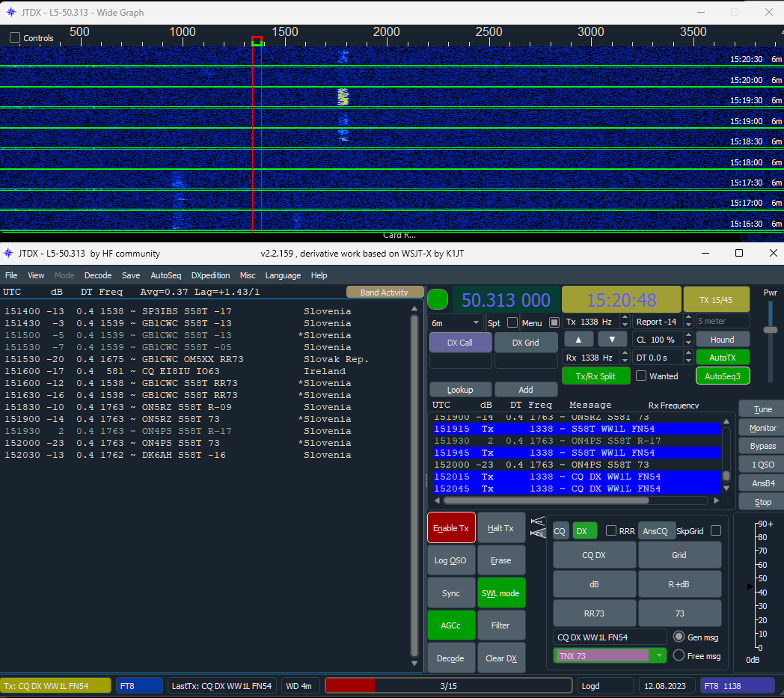Click the JTDX star icon in the Wide Graph title

coord(11,12)
